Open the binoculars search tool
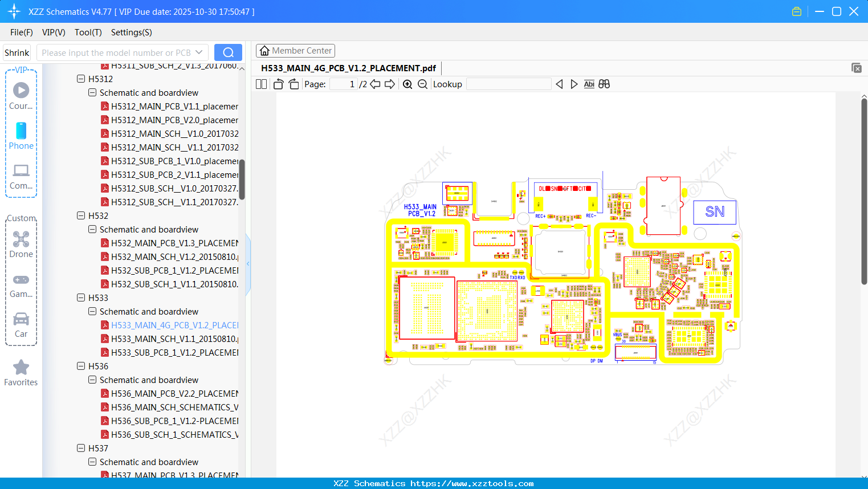 click(x=604, y=84)
